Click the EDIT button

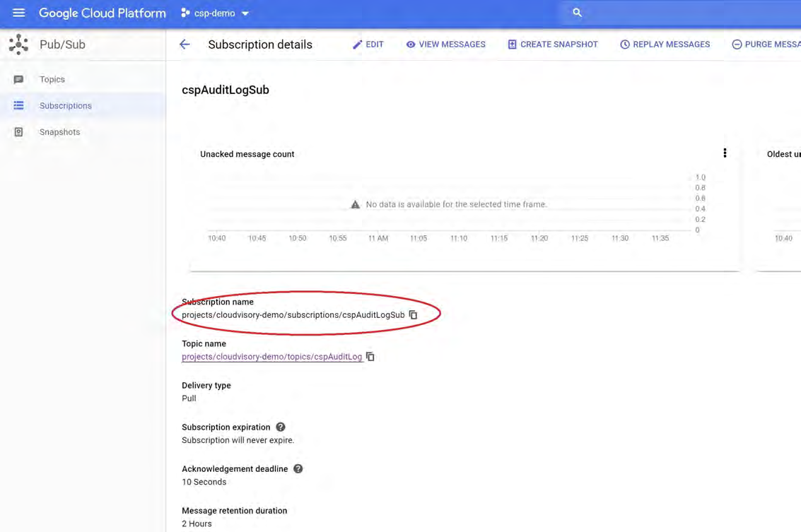pyautogui.click(x=368, y=45)
